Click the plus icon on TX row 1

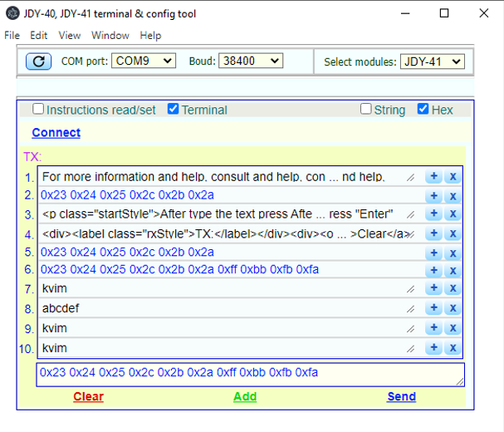434,176
